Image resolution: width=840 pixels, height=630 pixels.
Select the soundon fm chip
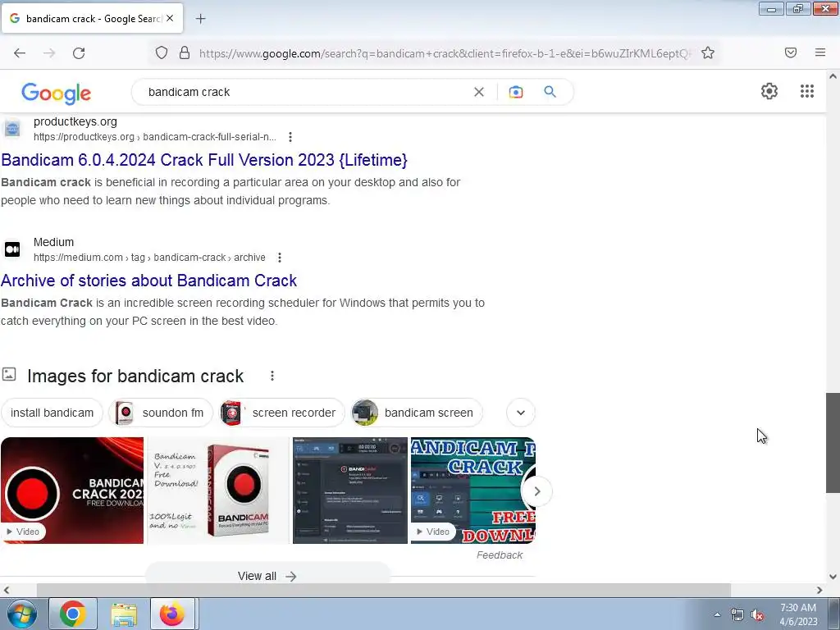pyautogui.click(x=161, y=413)
